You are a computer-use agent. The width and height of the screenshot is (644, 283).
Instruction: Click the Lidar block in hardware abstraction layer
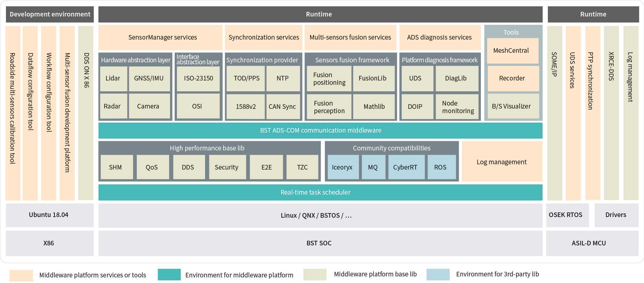[113, 79]
